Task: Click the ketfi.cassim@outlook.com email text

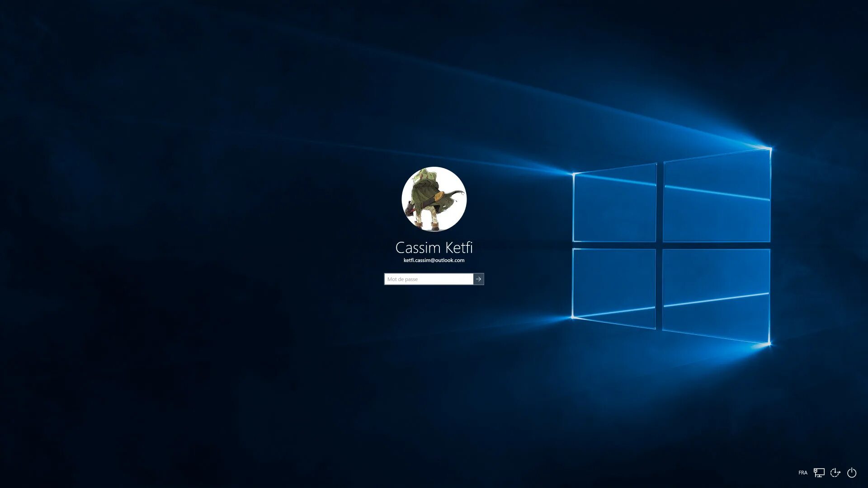Action: [434, 260]
